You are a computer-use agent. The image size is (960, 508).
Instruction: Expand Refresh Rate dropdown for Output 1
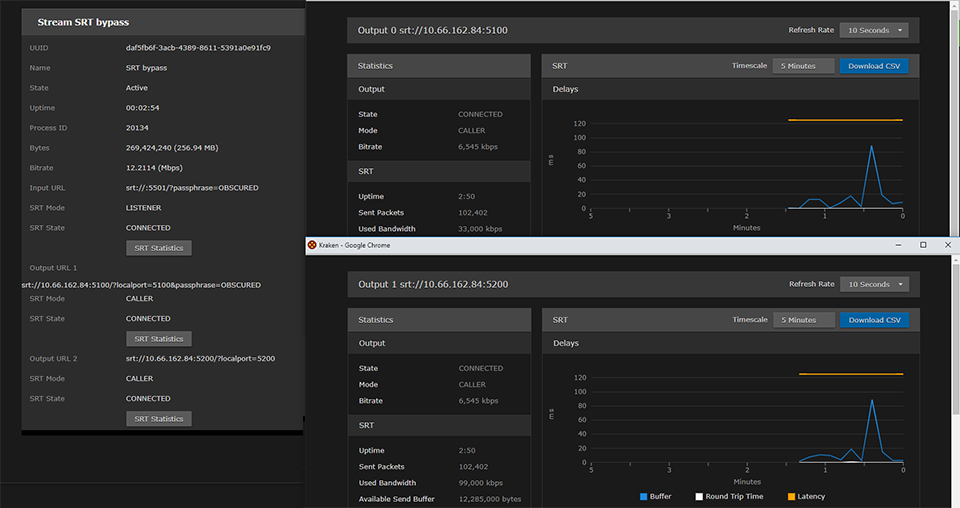873,284
